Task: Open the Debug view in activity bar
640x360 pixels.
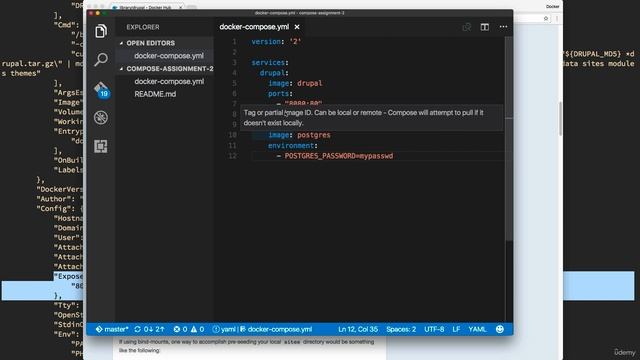Action: point(101,118)
